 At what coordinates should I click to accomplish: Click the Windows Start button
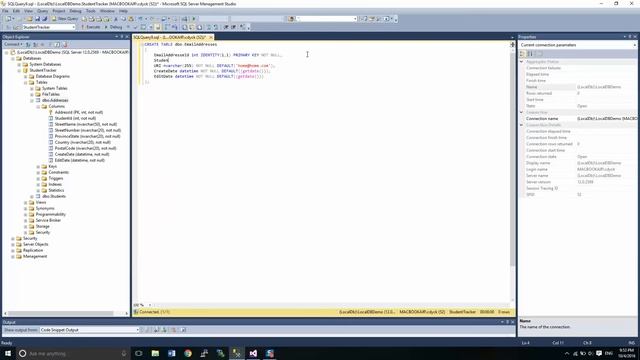click(7, 353)
